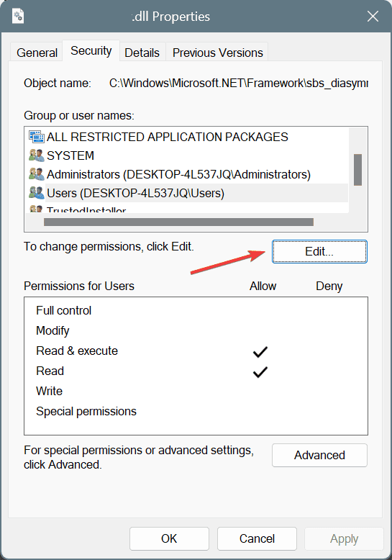Click the Users group icon

[x=36, y=193]
